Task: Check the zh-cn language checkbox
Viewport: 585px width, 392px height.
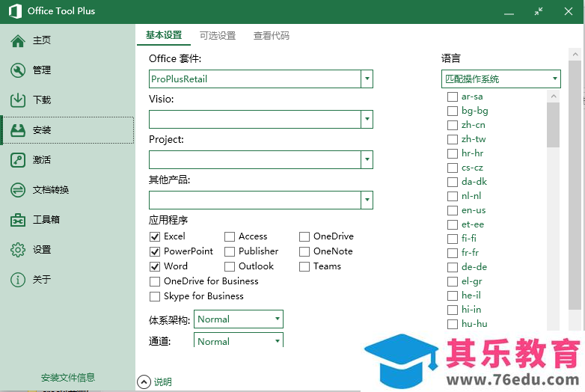Action: pyautogui.click(x=452, y=126)
